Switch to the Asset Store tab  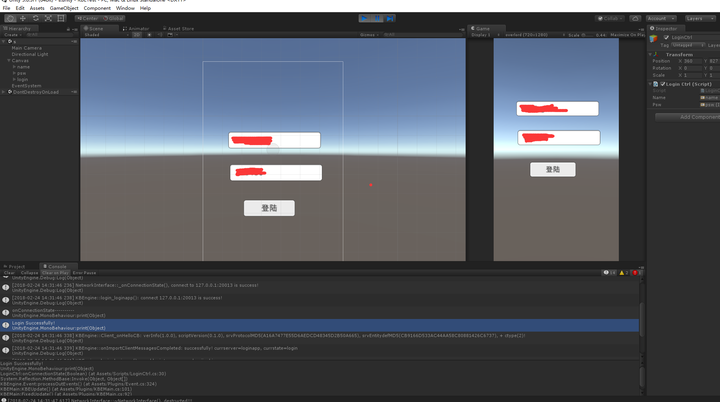(178, 28)
